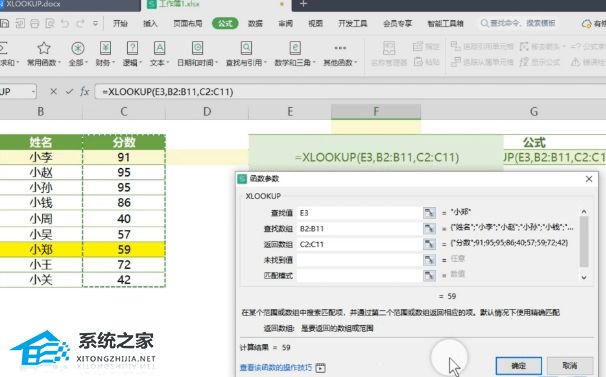606x377 pixels.
Task: Open the 视图 ribbon tab
Action: 315,24
